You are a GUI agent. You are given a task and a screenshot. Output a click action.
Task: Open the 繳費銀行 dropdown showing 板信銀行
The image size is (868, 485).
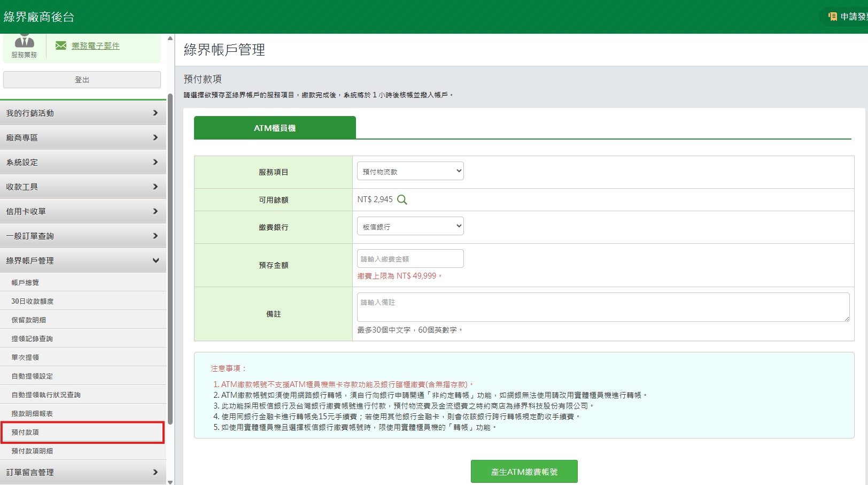(x=409, y=226)
